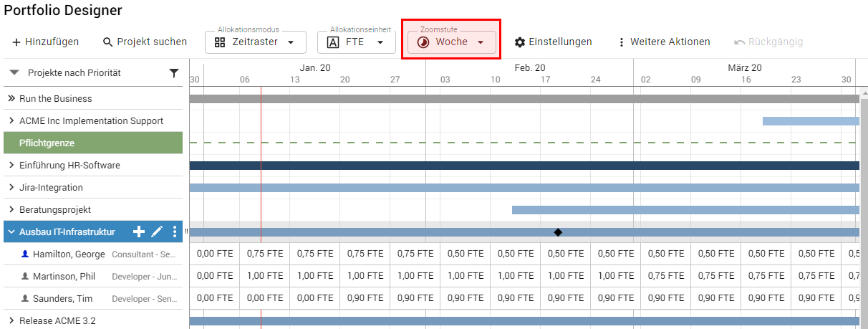Viewport: 868px width, 329px height.
Task: Click Projekt suchen search button
Action: coord(145,42)
